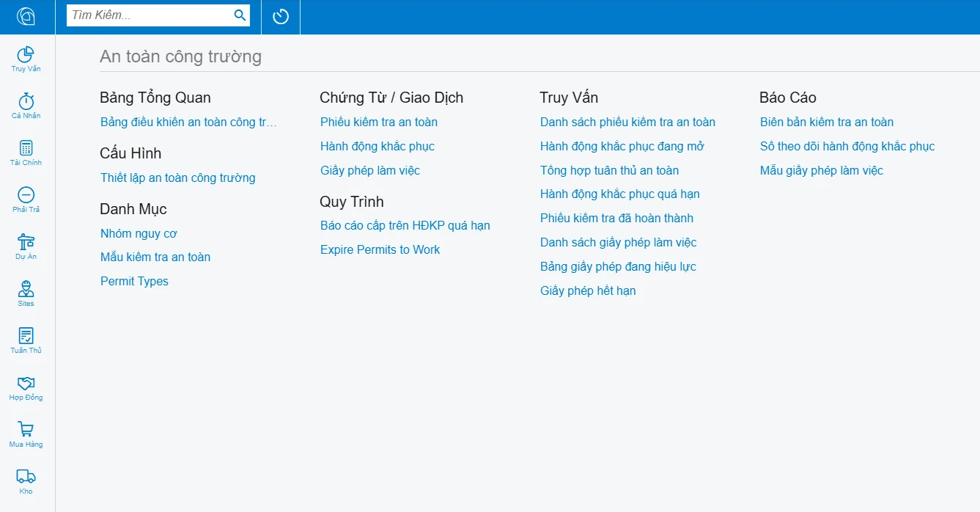
Task: Open the Tài Chính sidebar workspace
Action: [26, 153]
